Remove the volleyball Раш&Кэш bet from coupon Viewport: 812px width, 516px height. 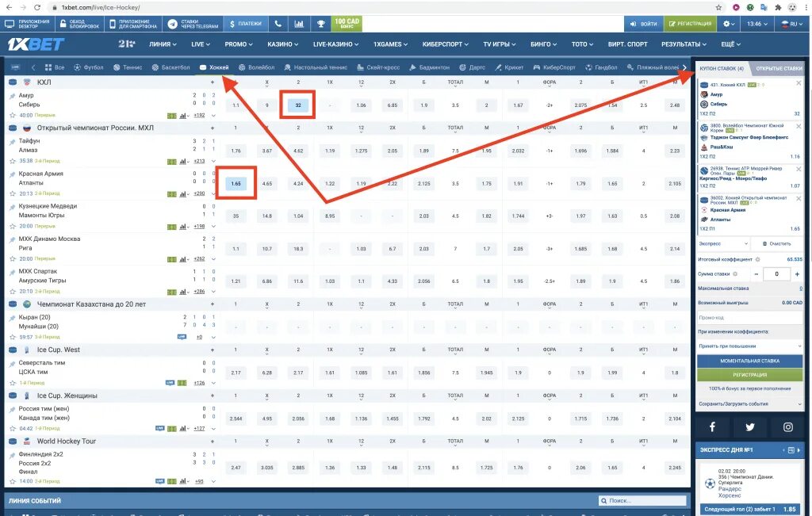pos(799,126)
